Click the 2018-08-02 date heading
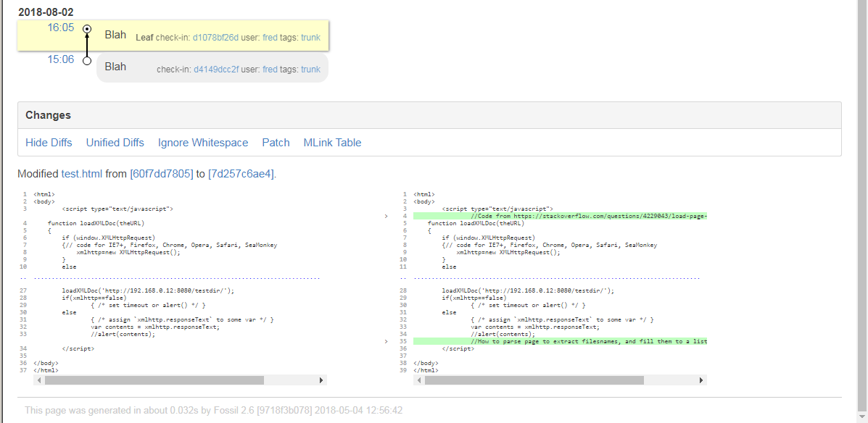Viewport: 868px width, 423px height. pyautogui.click(x=46, y=12)
